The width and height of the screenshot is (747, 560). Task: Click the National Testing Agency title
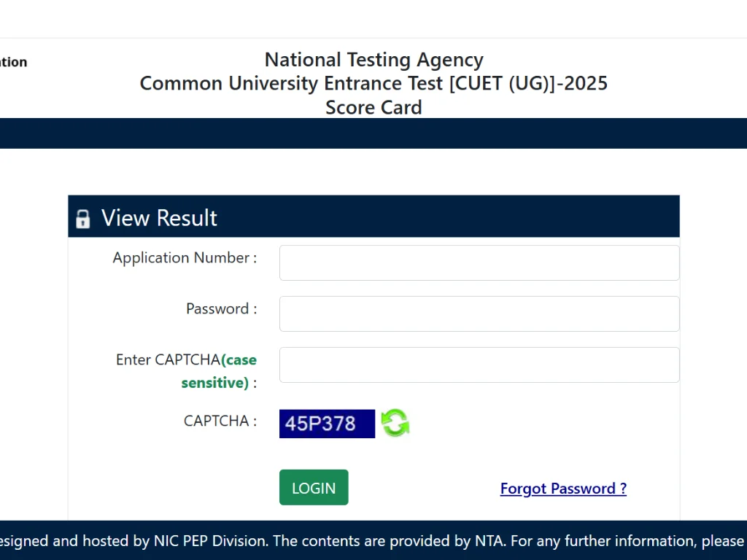[373, 59]
